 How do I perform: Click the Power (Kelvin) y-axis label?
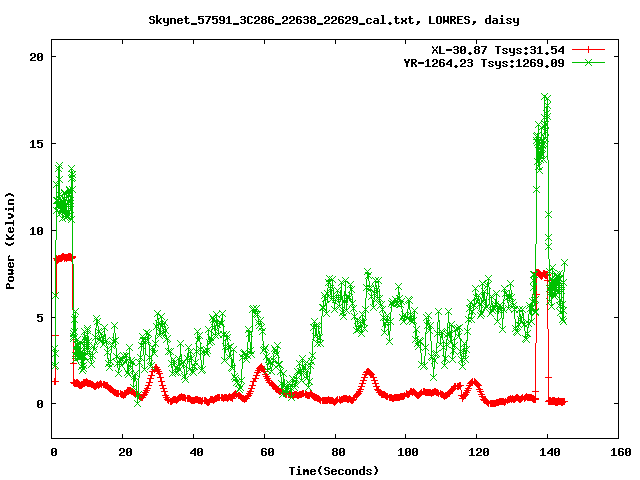[x=10, y=241]
